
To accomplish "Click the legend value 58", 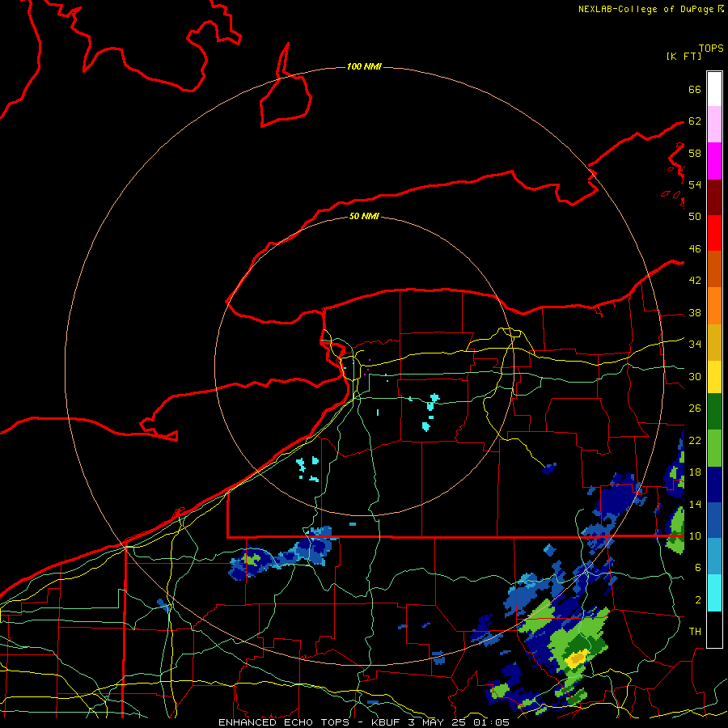I will [695, 153].
